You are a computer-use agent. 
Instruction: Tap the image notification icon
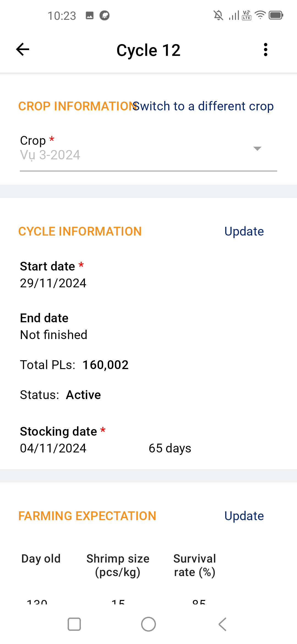(90, 15)
